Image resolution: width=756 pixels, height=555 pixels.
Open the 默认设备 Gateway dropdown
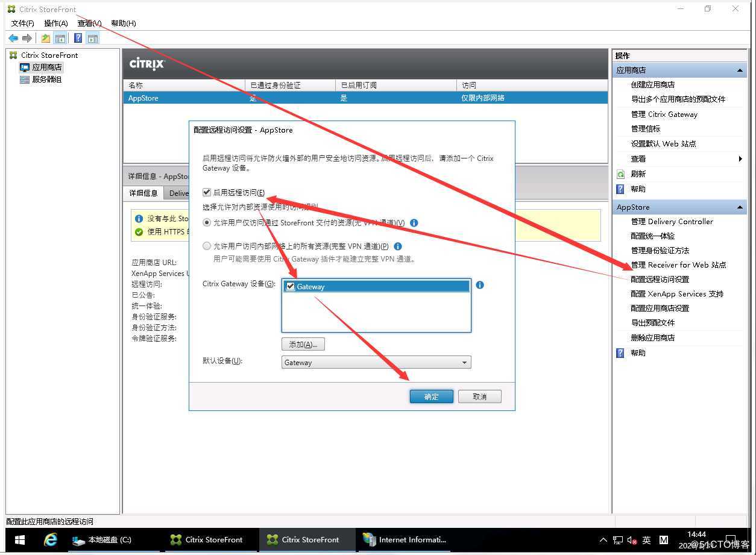(x=376, y=363)
